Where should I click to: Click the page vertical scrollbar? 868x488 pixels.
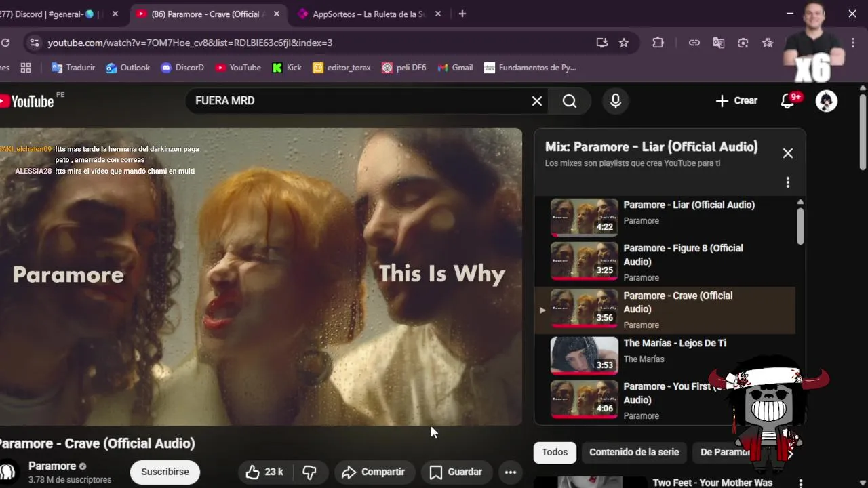coord(863,132)
